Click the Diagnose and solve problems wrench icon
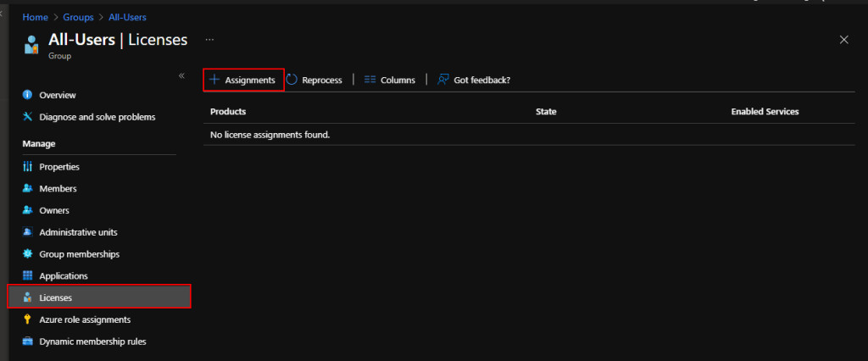868x361 pixels. click(27, 117)
